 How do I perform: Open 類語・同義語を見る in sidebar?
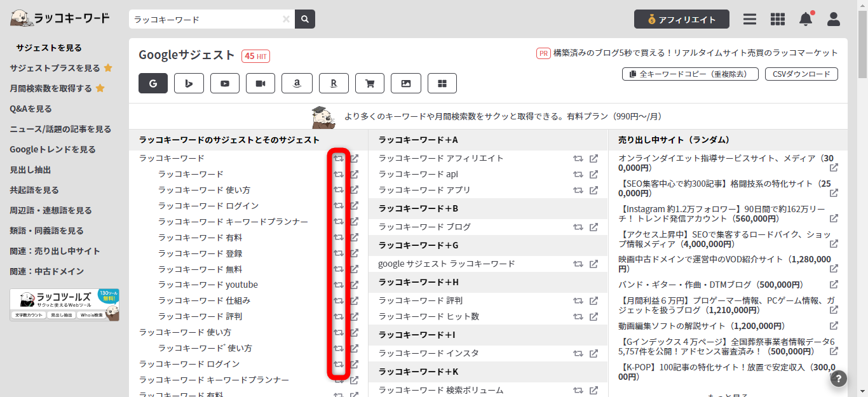(x=47, y=231)
